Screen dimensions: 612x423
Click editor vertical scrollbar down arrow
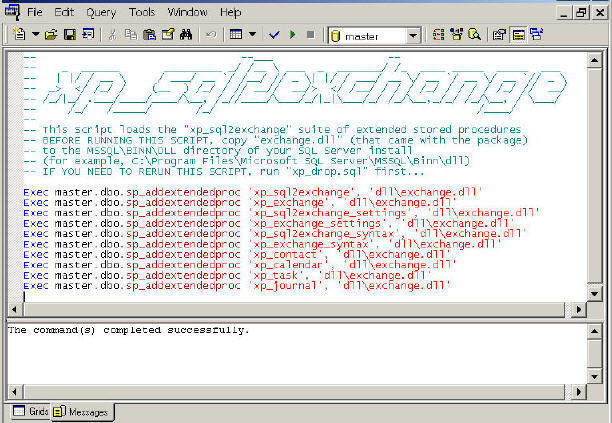pyautogui.click(x=594, y=293)
